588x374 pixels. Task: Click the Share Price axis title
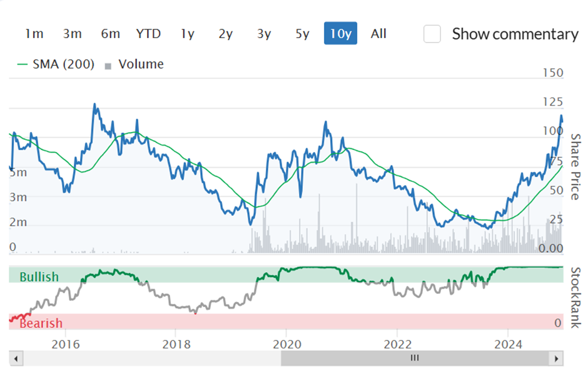(x=575, y=167)
